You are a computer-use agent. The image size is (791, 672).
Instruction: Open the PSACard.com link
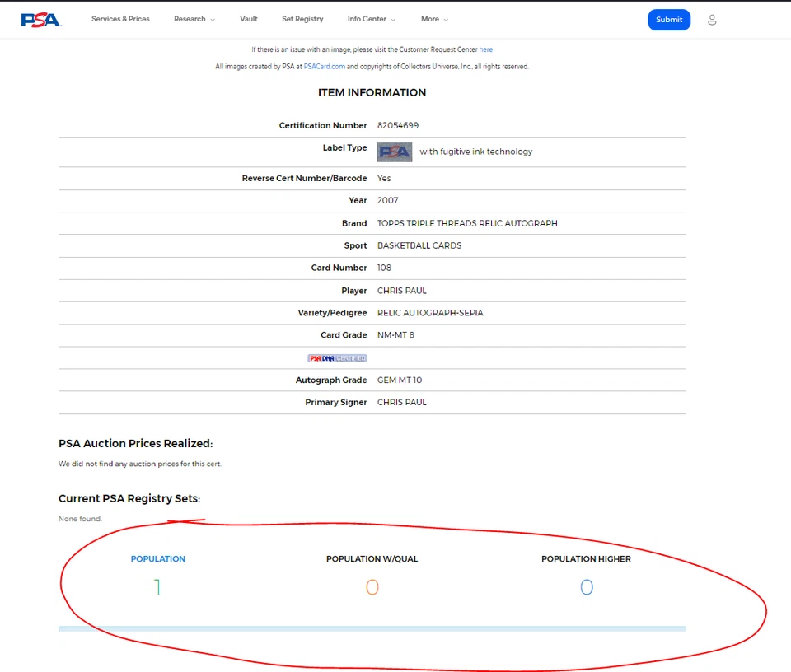325,67
